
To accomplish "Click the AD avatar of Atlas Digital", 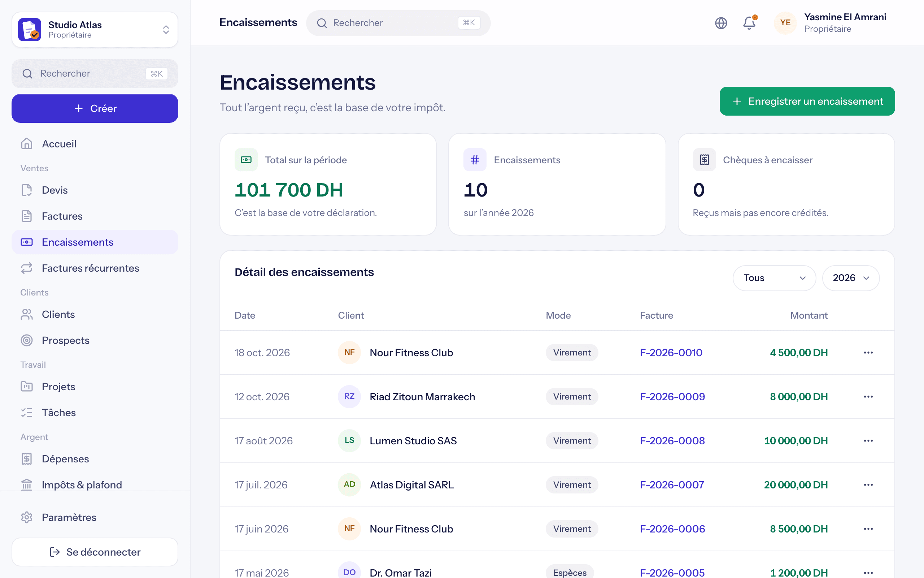I will point(349,485).
